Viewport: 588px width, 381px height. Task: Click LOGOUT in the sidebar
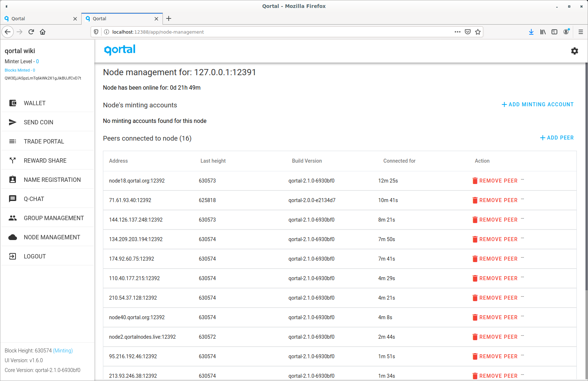point(47,256)
